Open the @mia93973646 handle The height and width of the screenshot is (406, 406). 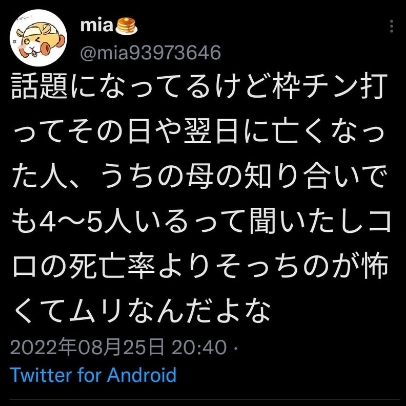click(150, 53)
